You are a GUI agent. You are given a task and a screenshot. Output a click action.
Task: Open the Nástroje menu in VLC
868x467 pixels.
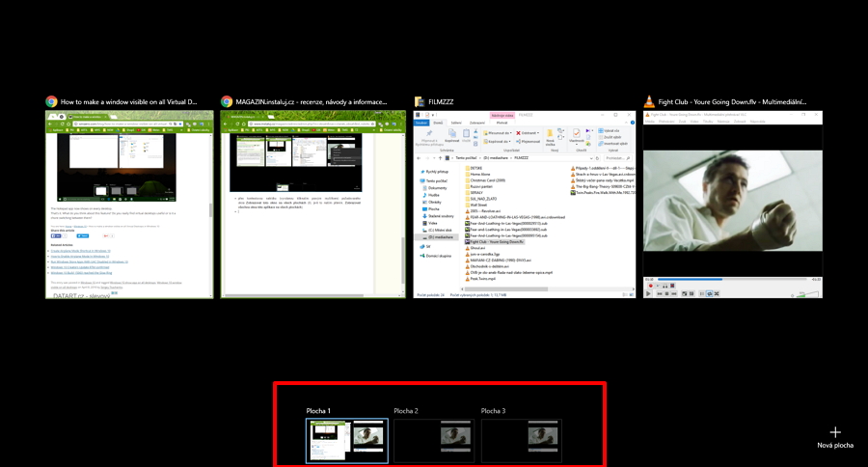coord(723,121)
